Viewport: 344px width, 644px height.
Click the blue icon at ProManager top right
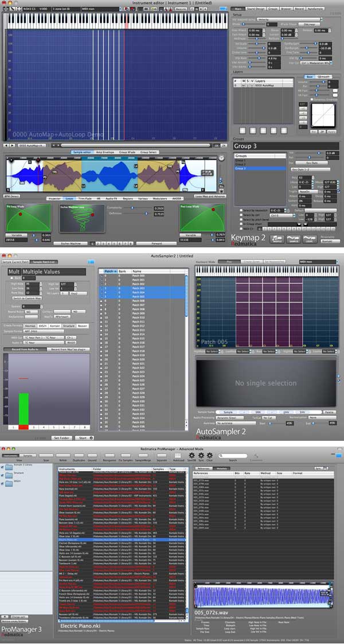[x=338, y=456]
